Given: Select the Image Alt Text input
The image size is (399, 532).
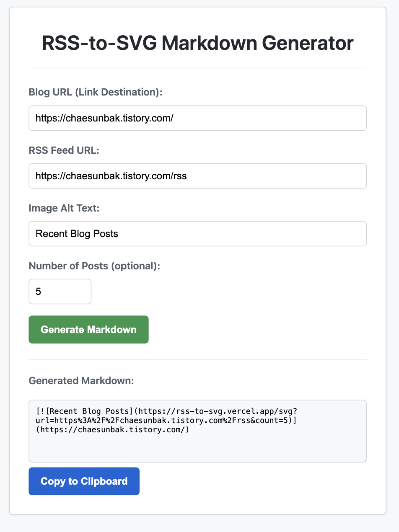Looking at the screenshot, I should pyautogui.click(x=197, y=234).
